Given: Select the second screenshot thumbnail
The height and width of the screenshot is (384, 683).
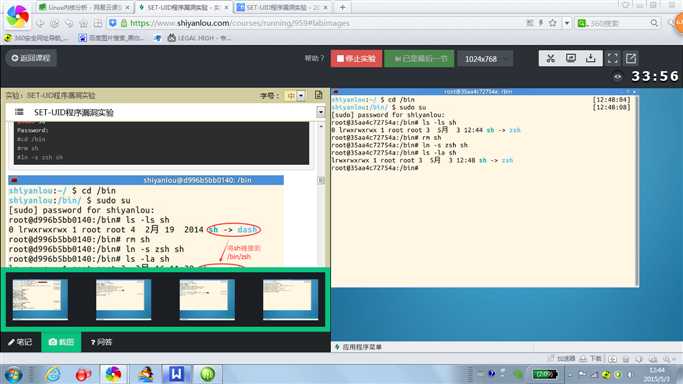Looking at the screenshot, I should [124, 299].
